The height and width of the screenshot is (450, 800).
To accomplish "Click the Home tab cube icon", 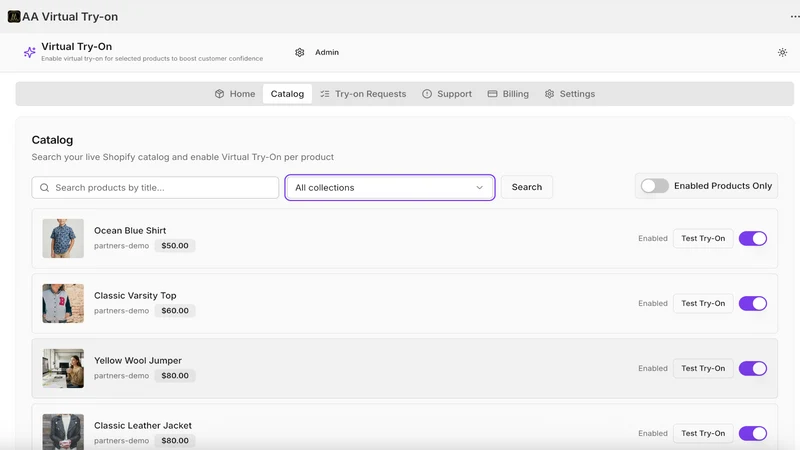I will (x=219, y=94).
